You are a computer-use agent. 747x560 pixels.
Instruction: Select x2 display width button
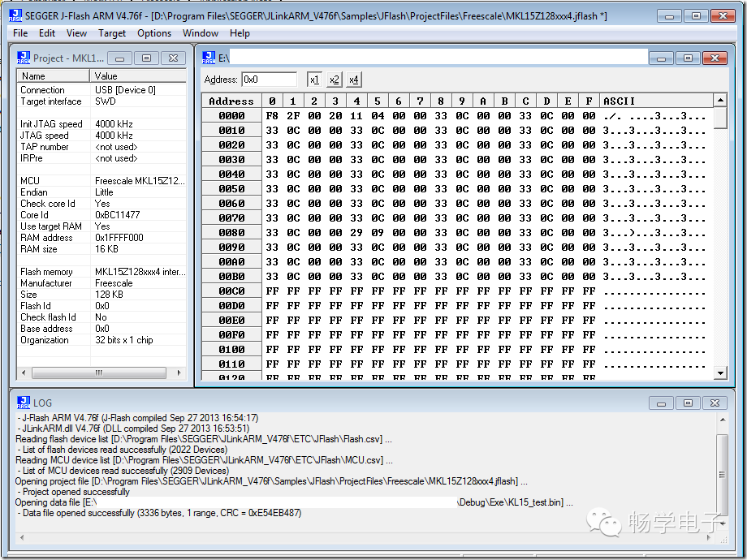tap(334, 80)
